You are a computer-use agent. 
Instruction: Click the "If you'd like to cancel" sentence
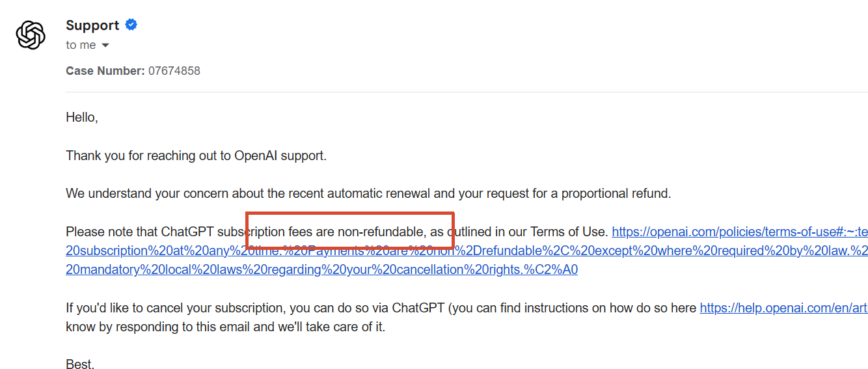click(381, 308)
